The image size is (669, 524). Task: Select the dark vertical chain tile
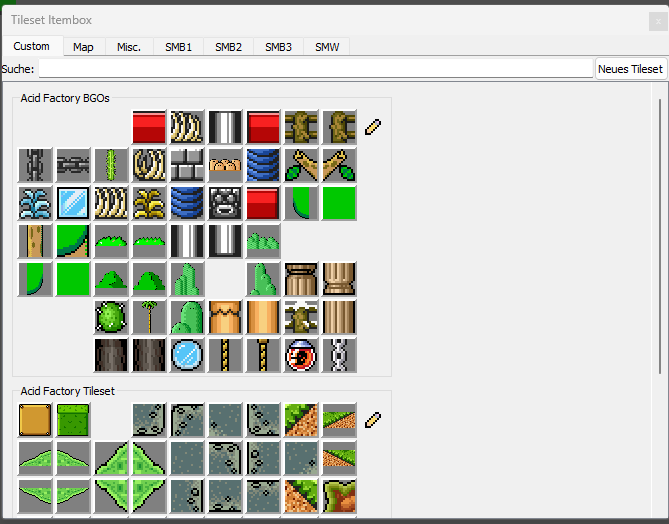pyautogui.click(x=35, y=165)
